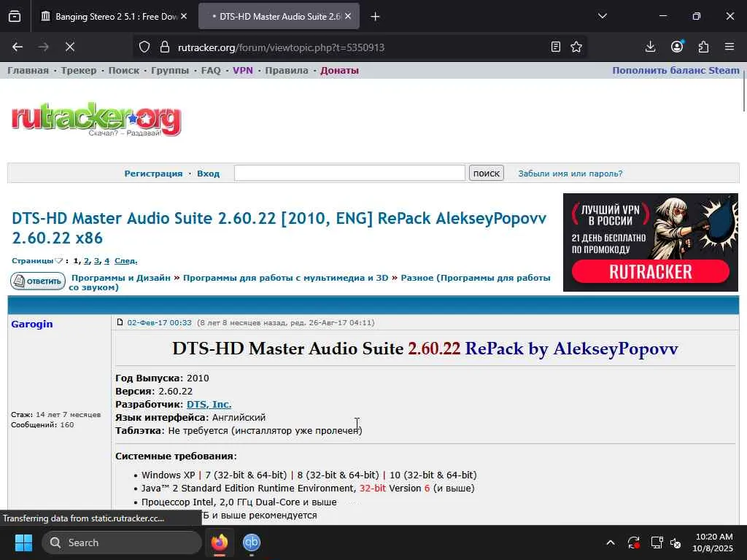
Task: Open Правила menu item
Action: tap(286, 71)
